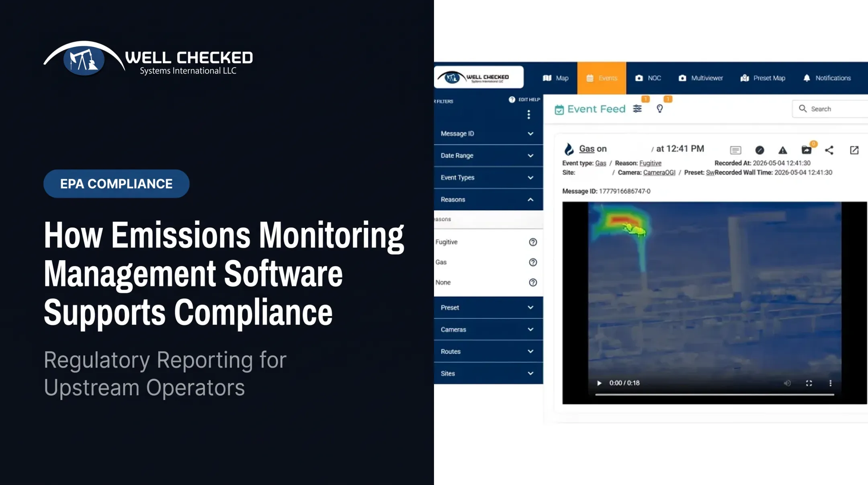Expand the Sites filter

point(488,373)
